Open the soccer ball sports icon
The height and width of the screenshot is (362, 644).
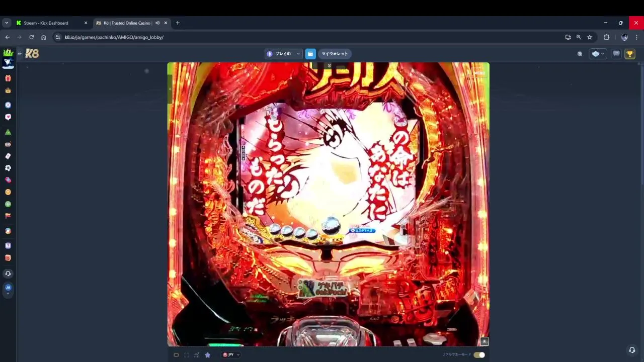pos(8,168)
